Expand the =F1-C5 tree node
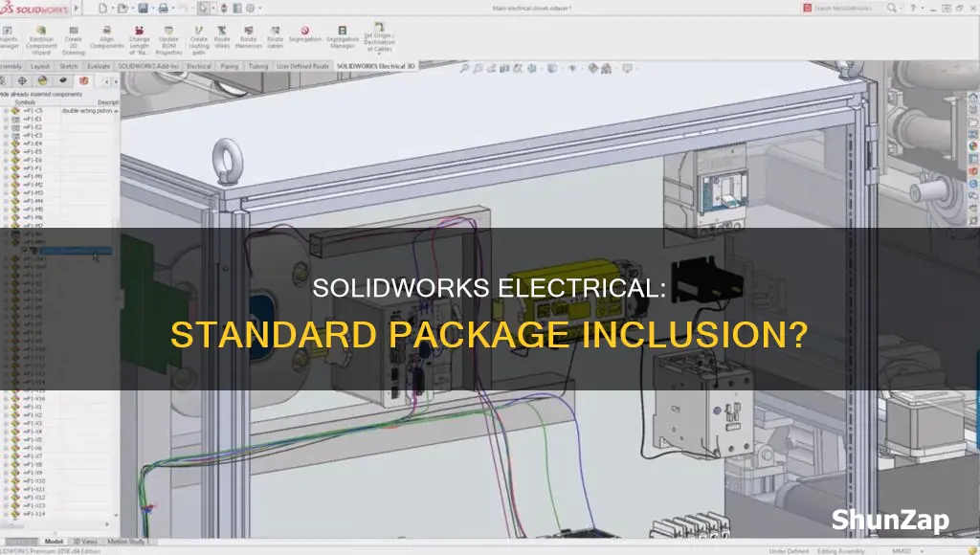Viewport: 980px width, 555px height. coord(6,111)
